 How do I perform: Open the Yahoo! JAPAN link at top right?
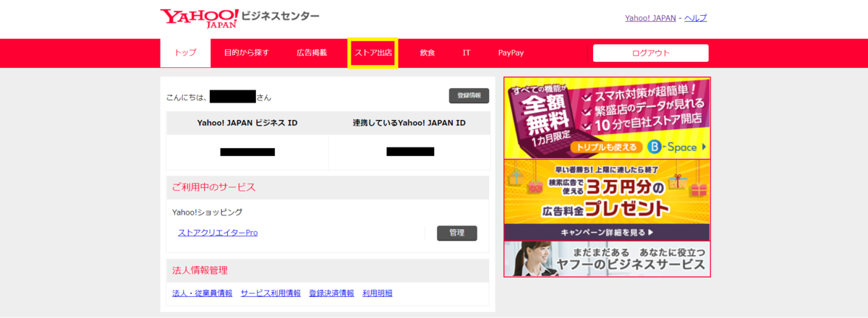[650, 18]
